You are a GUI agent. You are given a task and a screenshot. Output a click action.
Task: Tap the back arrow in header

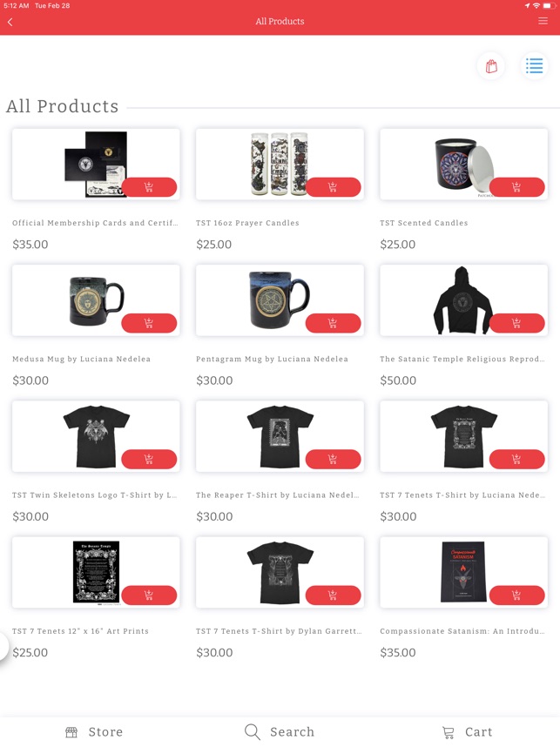tap(10, 22)
